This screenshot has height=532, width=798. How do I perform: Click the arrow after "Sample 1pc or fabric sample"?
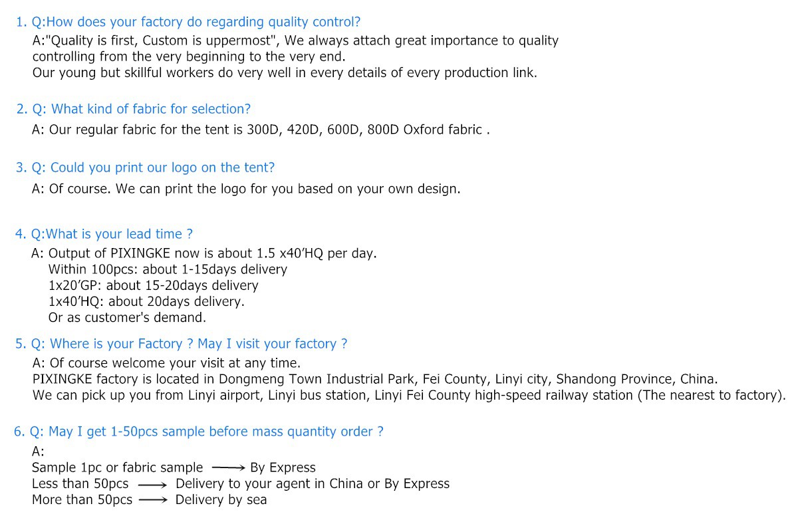(x=229, y=467)
